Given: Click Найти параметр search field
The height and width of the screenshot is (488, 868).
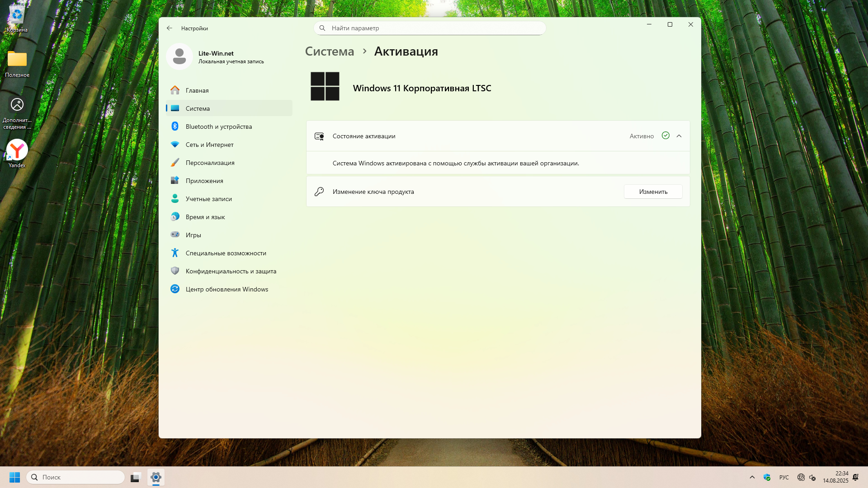Looking at the screenshot, I should click(429, 28).
